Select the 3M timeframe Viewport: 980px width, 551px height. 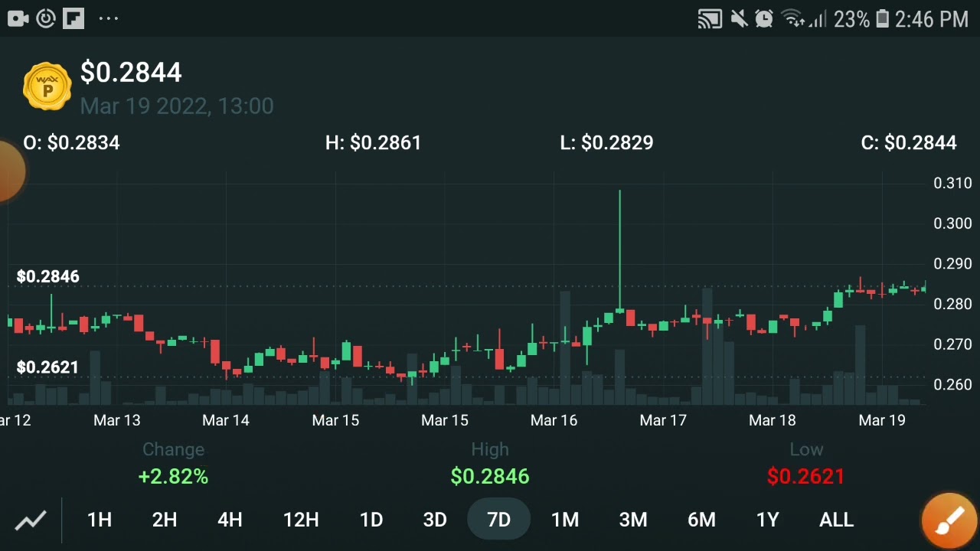pyautogui.click(x=633, y=520)
